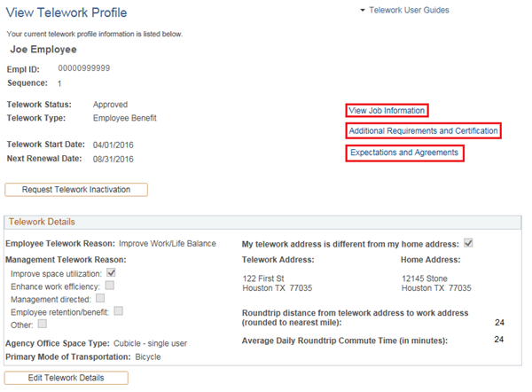
Task: Tick the Employee retention/benefit checkbox
Action: pyautogui.click(x=118, y=311)
